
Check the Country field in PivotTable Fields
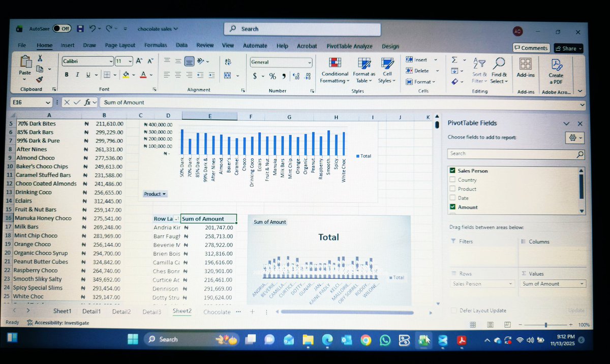click(452, 180)
